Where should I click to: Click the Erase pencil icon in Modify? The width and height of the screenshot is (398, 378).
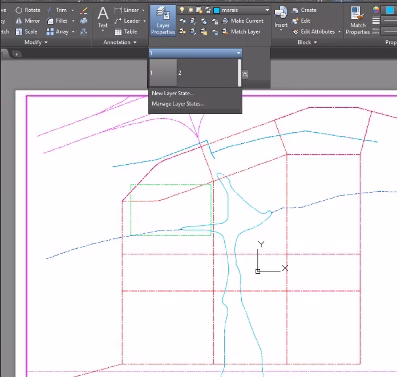pyautogui.click(x=84, y=11)
